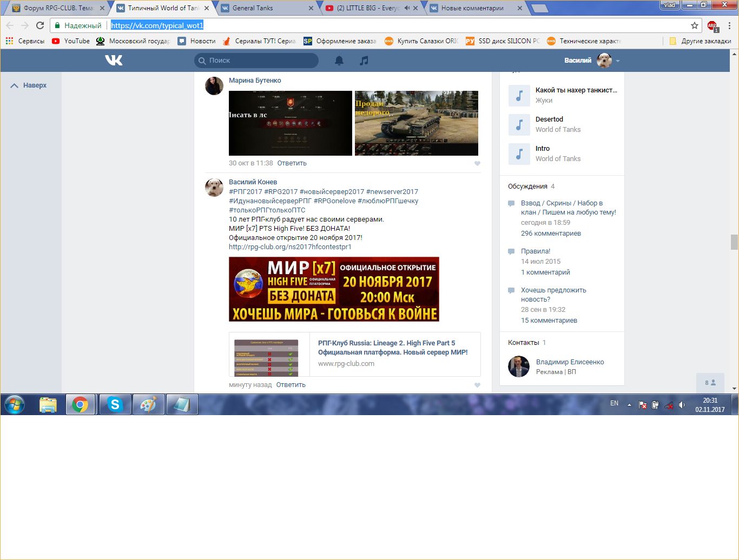Open Технические характеристики bookmark
Screen dimensions: 739x560
584,41
